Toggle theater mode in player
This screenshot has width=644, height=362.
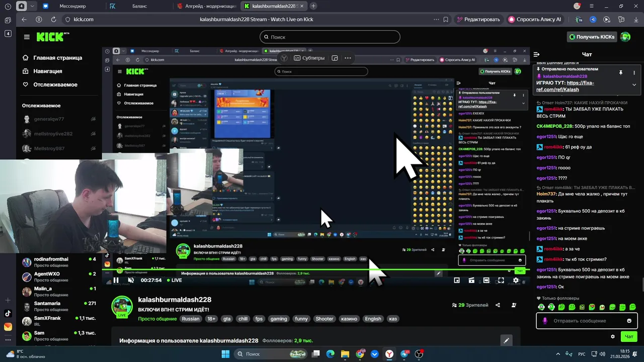[x=486, y=280]
